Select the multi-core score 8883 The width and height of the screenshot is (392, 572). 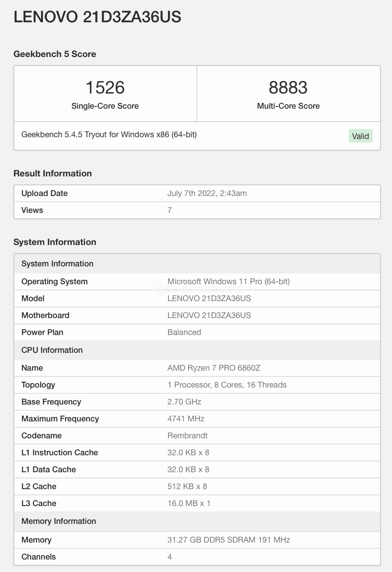tap(288, 87)
